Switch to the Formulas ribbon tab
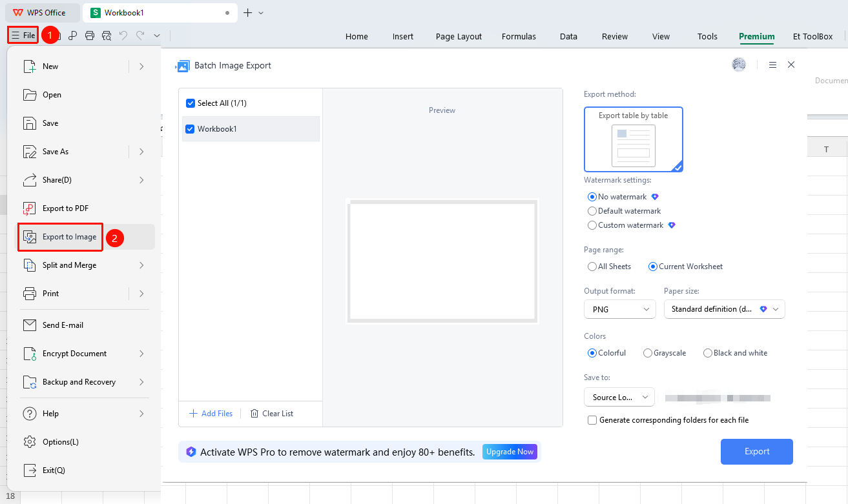The image size is (848, 504). (x=519, y=37)
